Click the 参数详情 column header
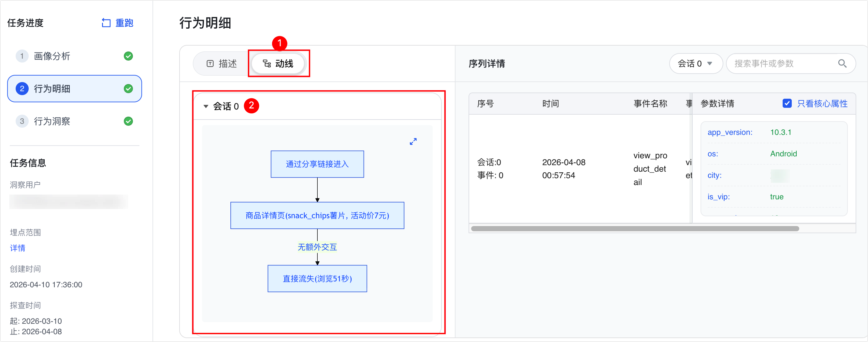The height and width of the screenshot is (342, 868). point(717,104)
